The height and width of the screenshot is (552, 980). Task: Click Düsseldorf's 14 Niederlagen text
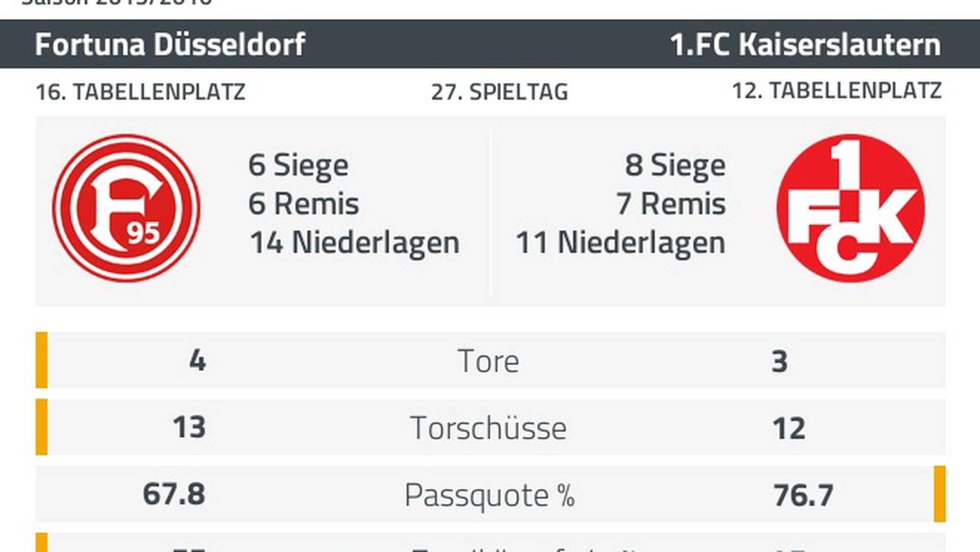coord(354,243)
